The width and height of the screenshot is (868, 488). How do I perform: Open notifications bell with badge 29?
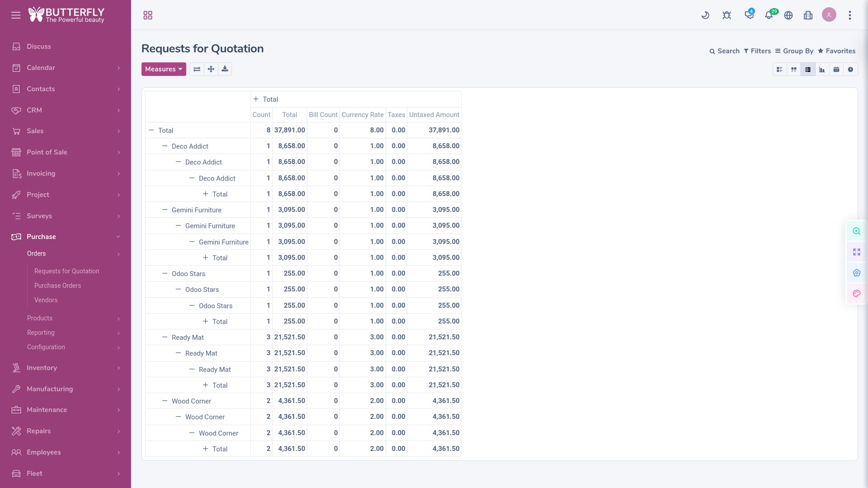[x=769, y=14]
